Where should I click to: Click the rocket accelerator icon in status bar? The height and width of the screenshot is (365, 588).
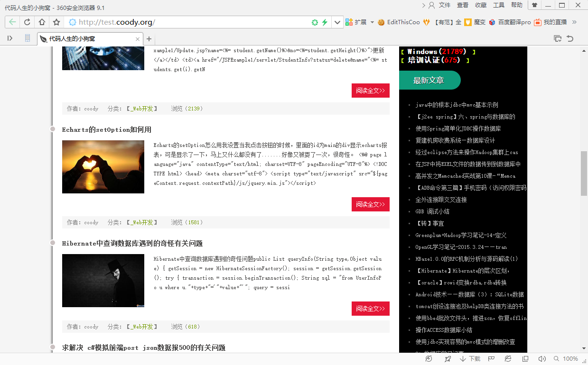(x=448, y=359)
